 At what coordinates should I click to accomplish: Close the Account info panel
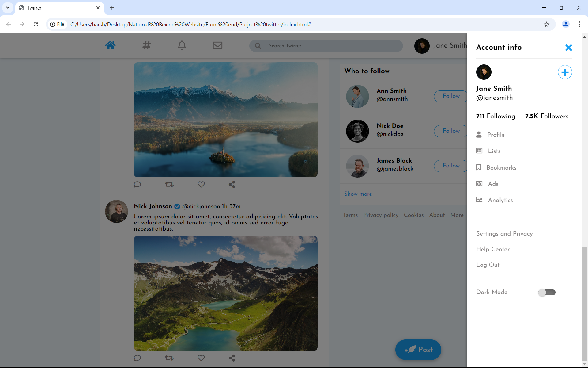click(568, 48)
